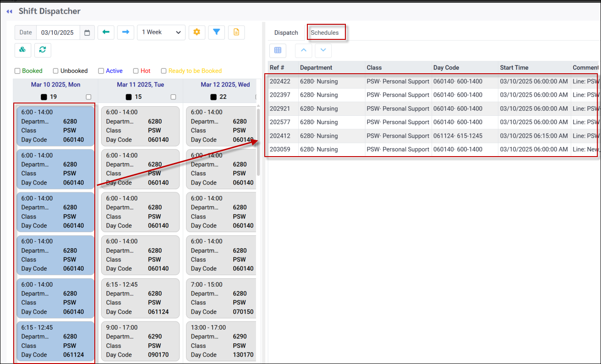The height and width of the screenshot is (364, 601).
Task: Move selection down with the chevron-down button
Action: pos(323,50)
